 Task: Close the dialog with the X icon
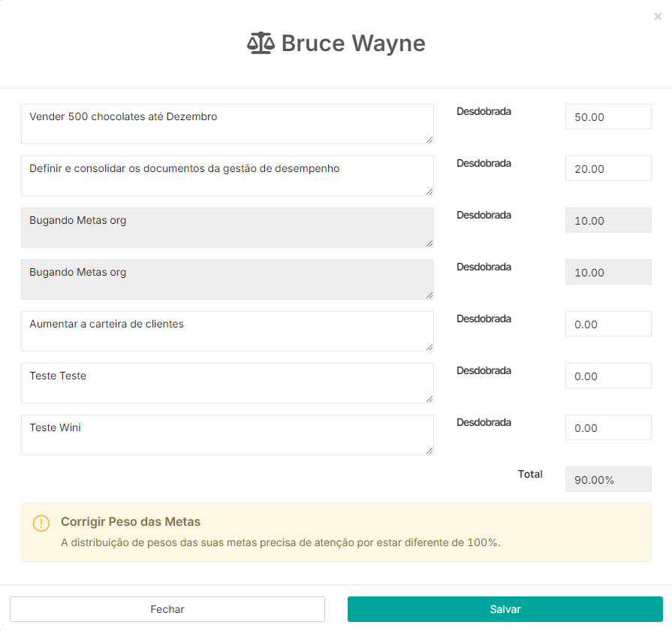[658, 17]
